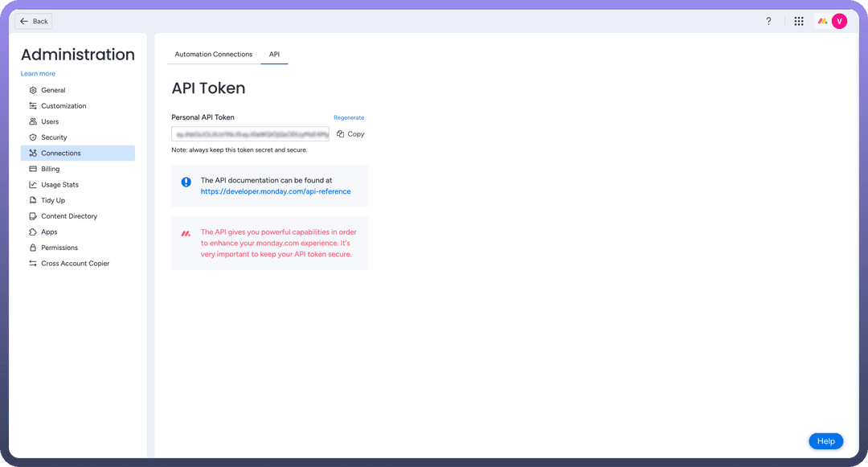
Task: Click the Security shield icon
Action: point(33,137)
